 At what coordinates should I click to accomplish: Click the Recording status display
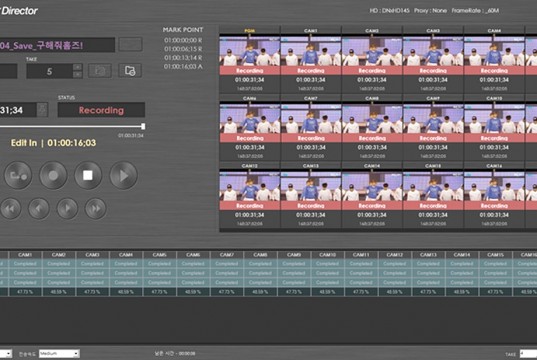101,110
